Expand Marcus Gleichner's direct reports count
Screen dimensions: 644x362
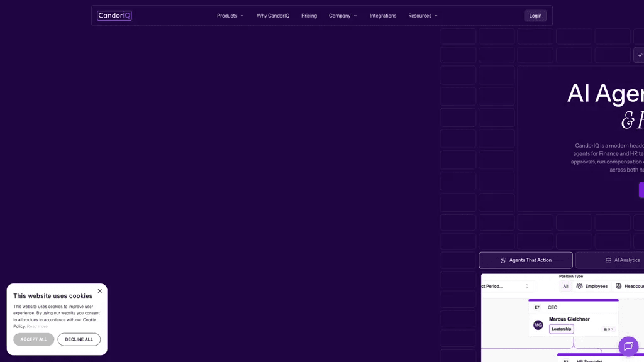608,329
